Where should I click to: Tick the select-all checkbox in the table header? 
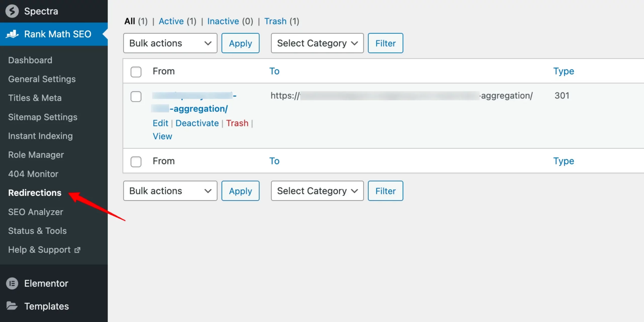136,72
